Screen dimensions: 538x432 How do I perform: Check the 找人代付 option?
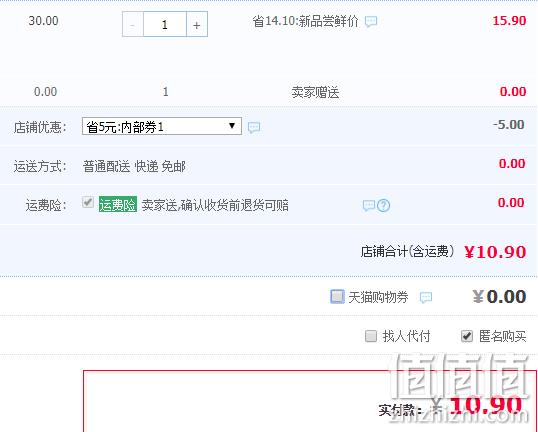[371, 336]
